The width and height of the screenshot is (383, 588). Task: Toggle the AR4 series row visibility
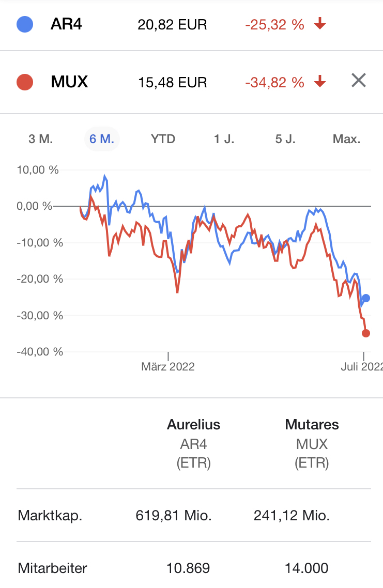click(67, 24)
